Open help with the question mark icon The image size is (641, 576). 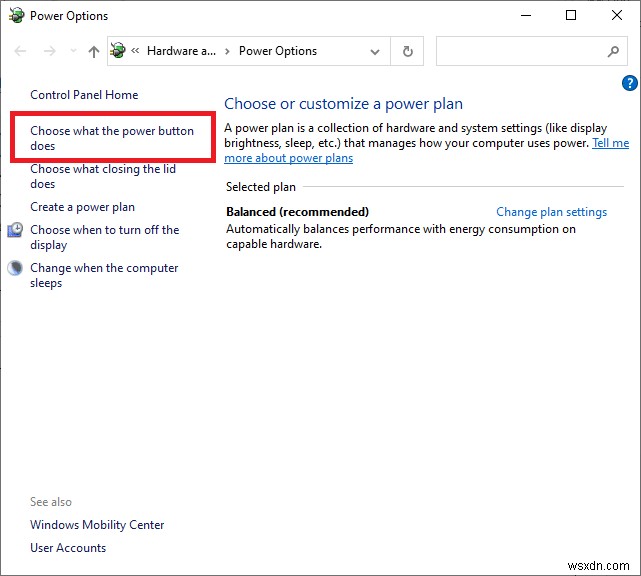(629, 84)
